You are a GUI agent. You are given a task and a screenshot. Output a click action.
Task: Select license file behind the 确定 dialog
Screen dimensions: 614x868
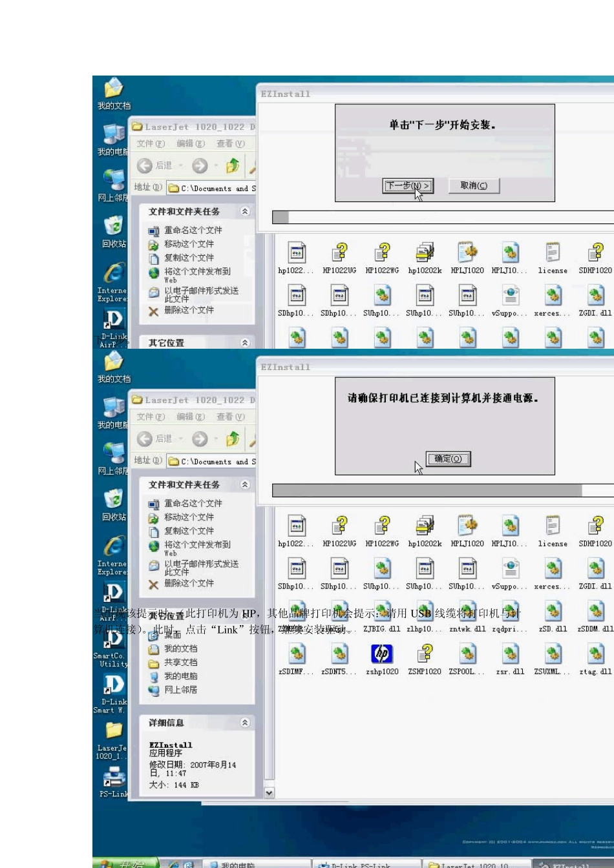tap(553, 531)
